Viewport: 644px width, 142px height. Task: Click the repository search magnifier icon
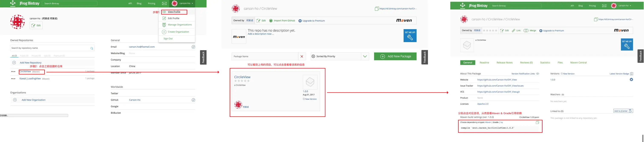click(92, 48)
